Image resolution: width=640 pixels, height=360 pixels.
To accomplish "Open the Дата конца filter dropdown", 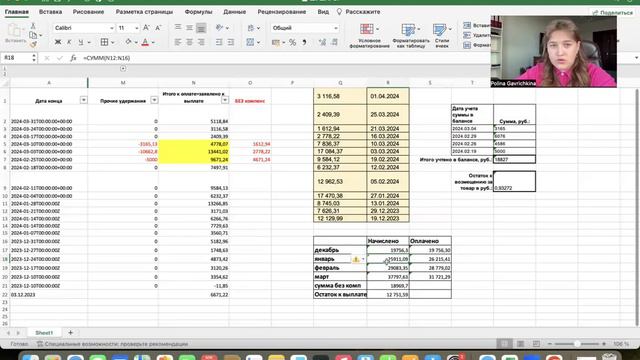I will 83,100.
